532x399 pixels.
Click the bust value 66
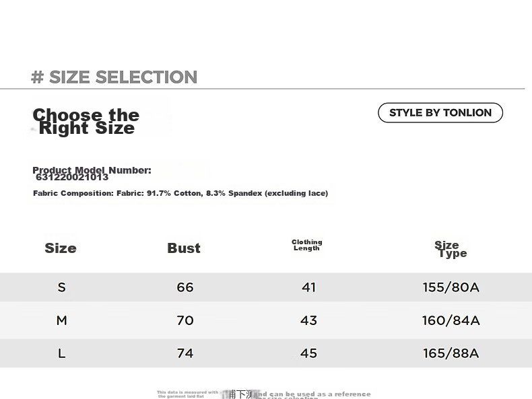point(185,287)
